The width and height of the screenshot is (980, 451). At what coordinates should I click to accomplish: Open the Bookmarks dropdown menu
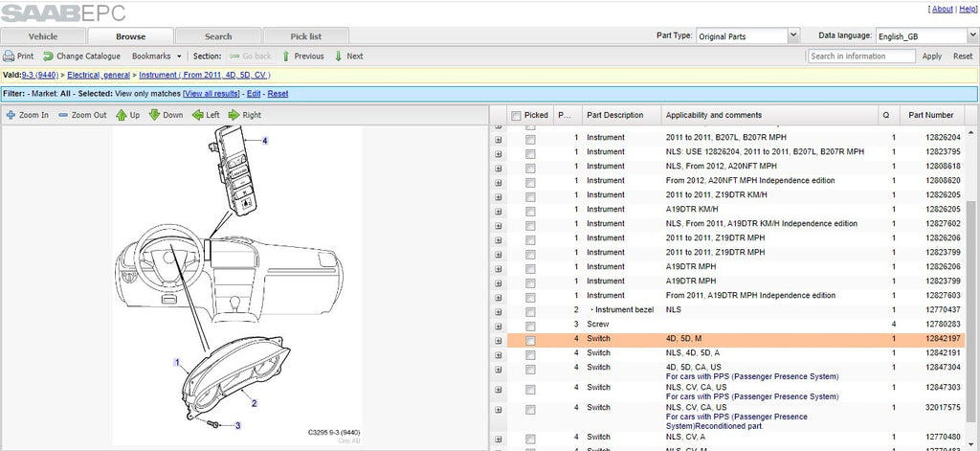[156, 56]
